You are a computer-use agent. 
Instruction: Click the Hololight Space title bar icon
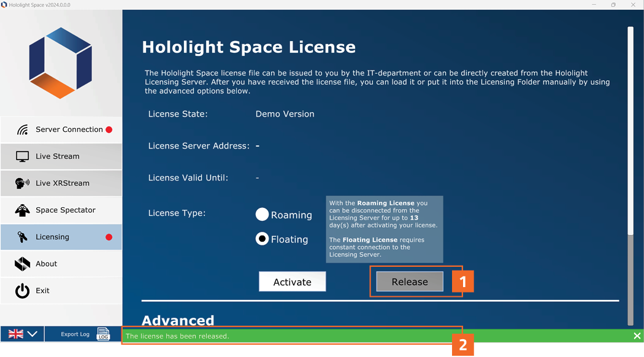click(4, 5)
